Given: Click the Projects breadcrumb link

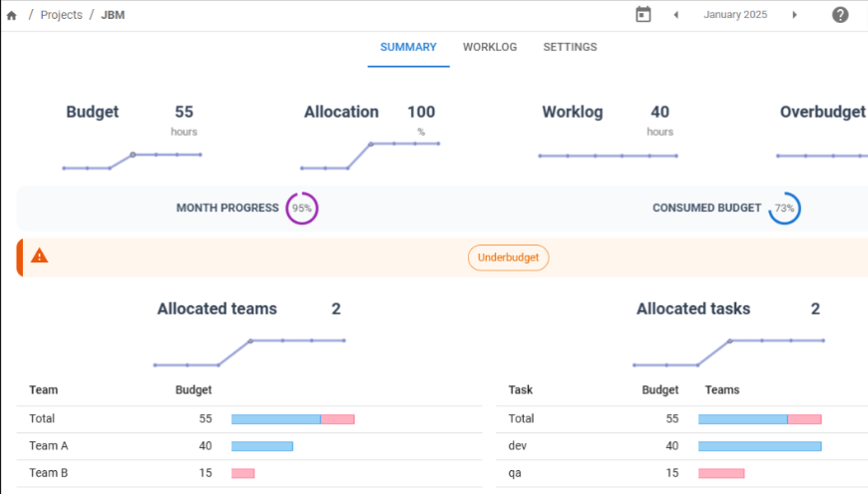Looking at the screenshot, I should pos(61,16).
